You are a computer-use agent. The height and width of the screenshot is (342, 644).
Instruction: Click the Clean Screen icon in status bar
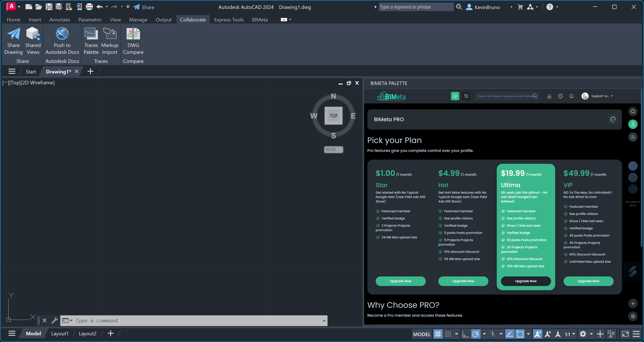tap(625, 334)
